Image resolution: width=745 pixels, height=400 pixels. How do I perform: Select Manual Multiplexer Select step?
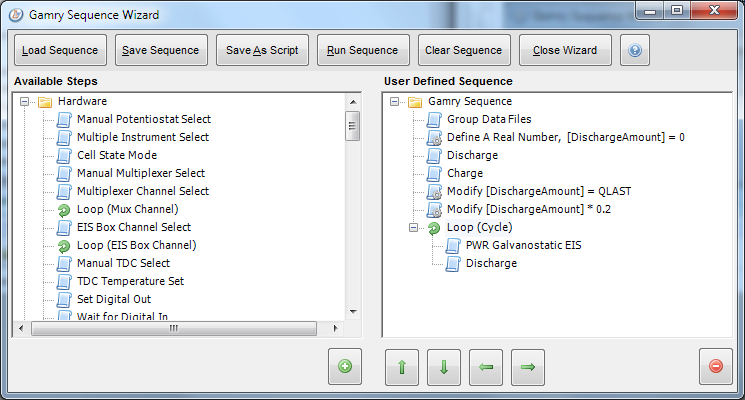pos(141,173)
